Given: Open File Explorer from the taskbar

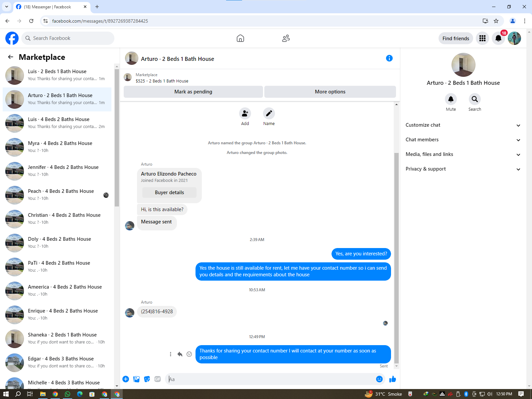Looking at the screenshot, I should click(x=43, y=394).
